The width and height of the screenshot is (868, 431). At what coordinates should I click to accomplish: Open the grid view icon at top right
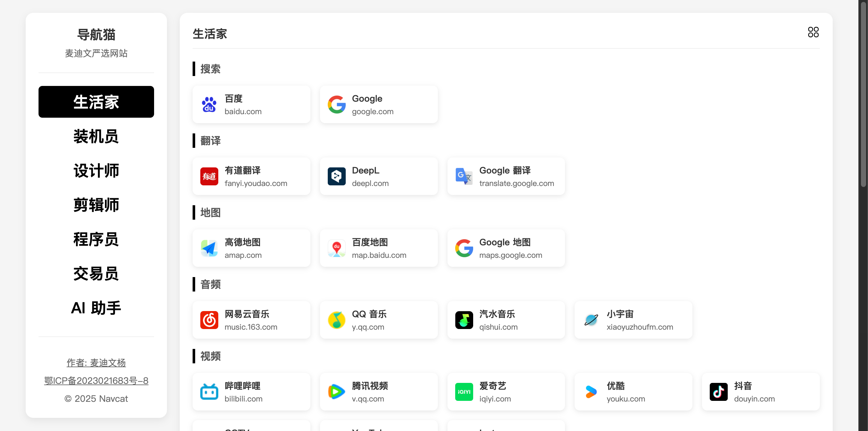[813, 32]
